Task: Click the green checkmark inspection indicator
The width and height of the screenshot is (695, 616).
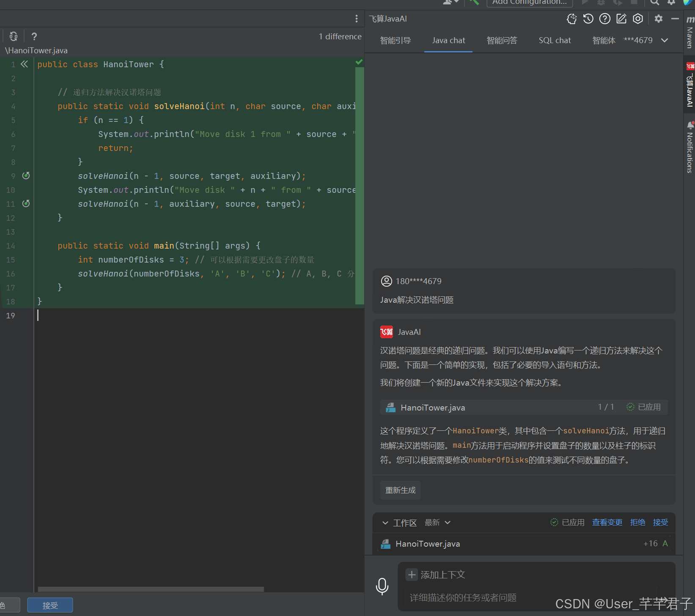Action: 359,62
